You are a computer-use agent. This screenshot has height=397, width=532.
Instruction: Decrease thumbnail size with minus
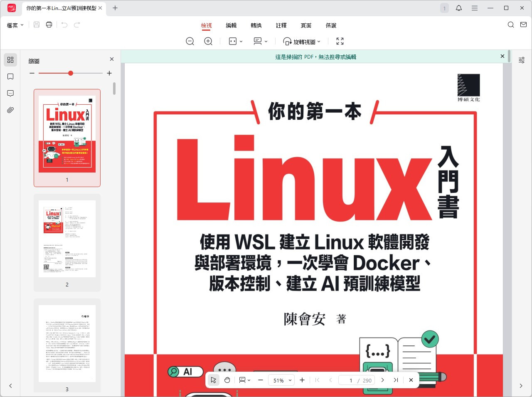32,73
